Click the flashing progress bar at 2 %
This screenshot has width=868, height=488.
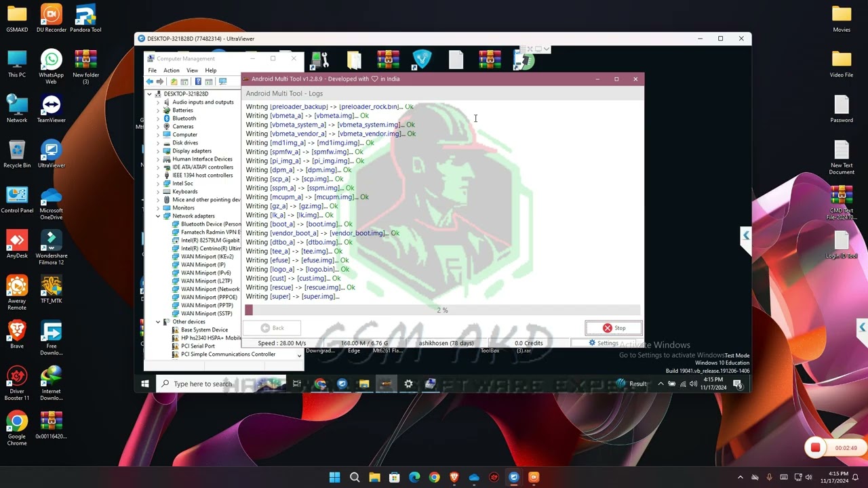click(x=442, y=310)
